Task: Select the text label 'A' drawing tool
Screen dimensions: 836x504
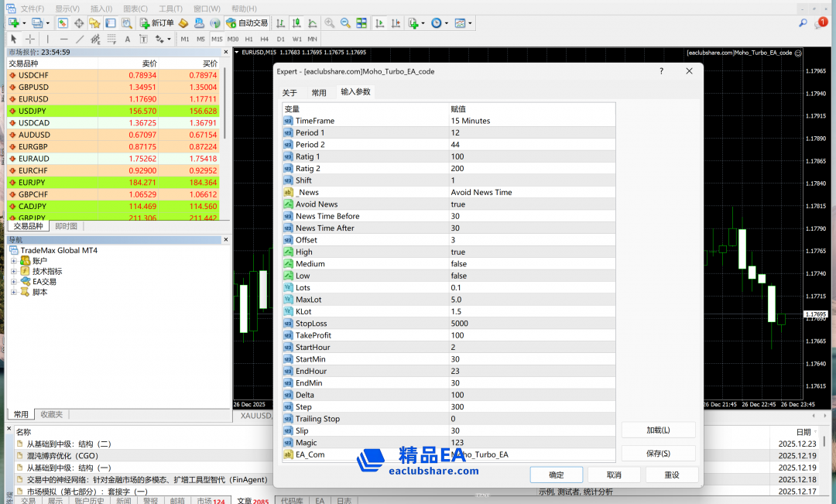Action: (x=127, y=39)
